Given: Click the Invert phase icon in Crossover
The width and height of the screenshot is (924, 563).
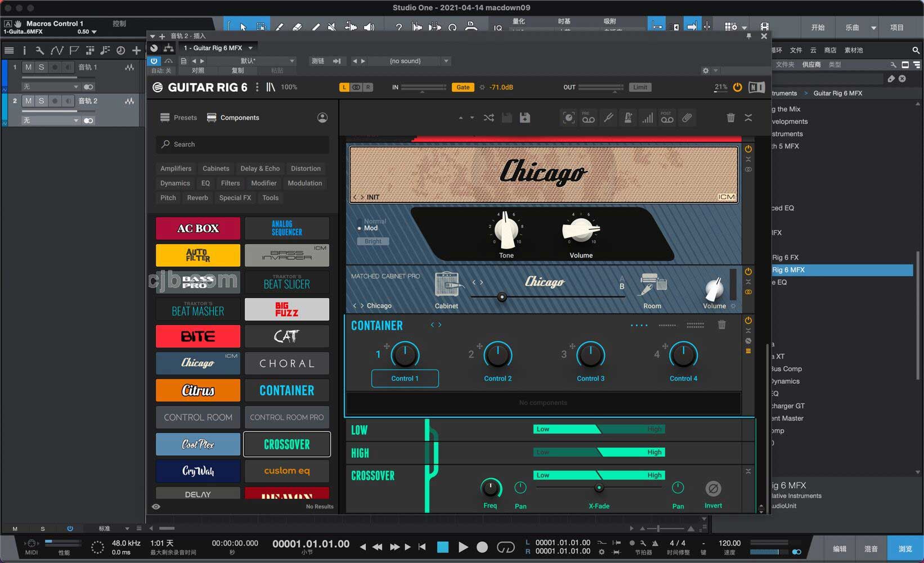Looking at the screenshot, I should (713, 488).
